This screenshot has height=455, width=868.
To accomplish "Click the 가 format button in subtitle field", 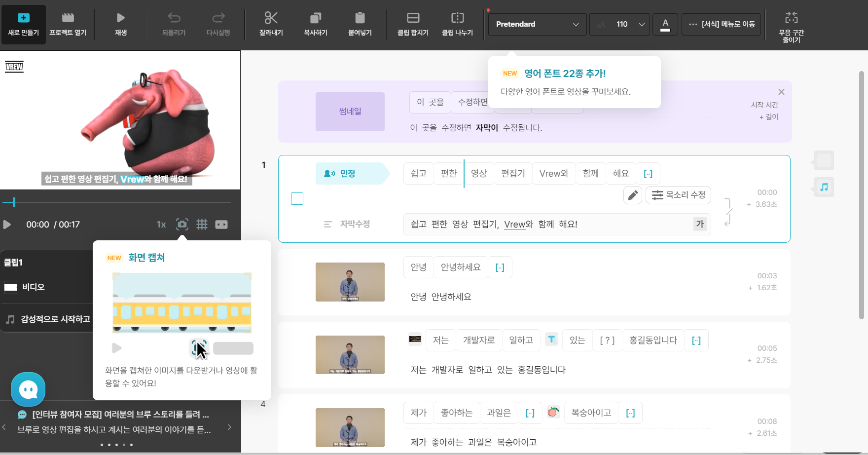I will tap(700, 224).
